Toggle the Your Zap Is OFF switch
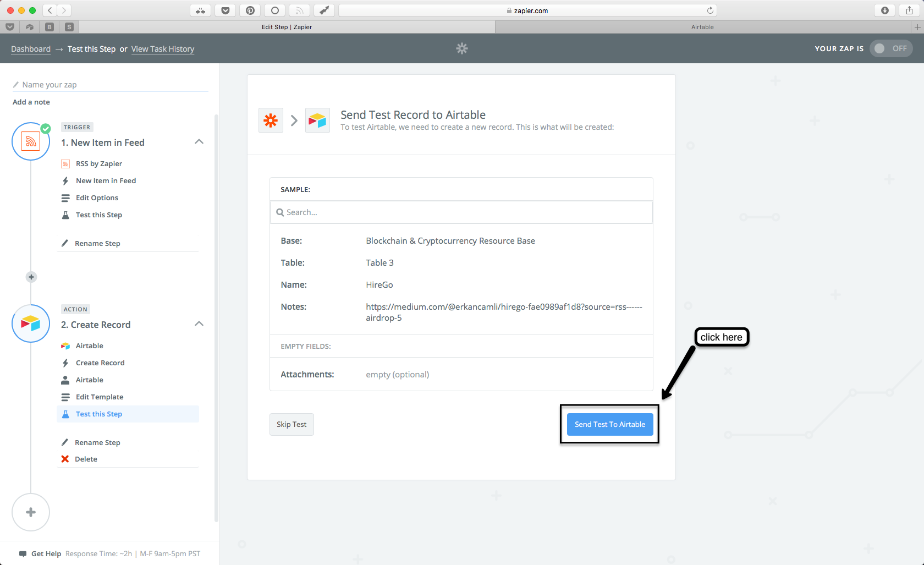 [891, 48]
